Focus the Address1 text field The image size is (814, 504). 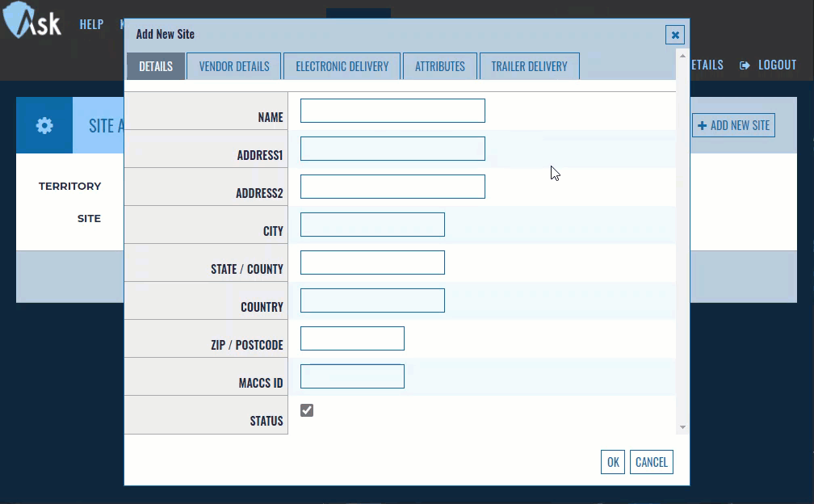tap(392, 149)
